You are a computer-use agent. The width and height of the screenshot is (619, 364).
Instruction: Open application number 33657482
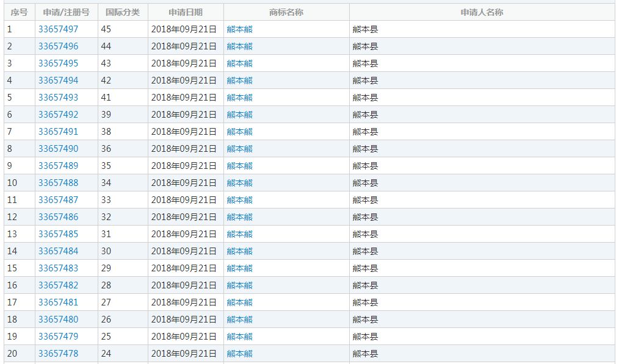pyautogui.click(x=58, y=285)
